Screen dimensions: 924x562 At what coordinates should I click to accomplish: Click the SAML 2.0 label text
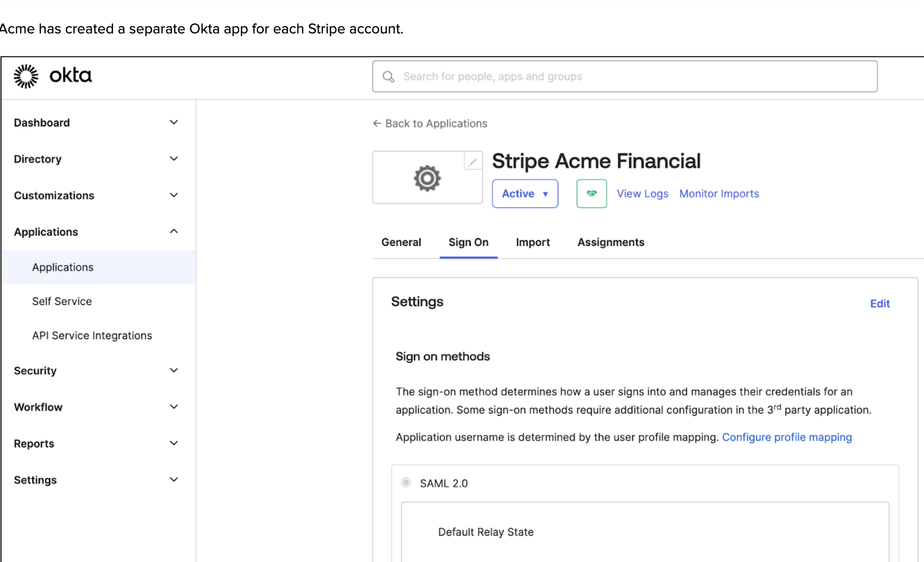coord(444,483)
